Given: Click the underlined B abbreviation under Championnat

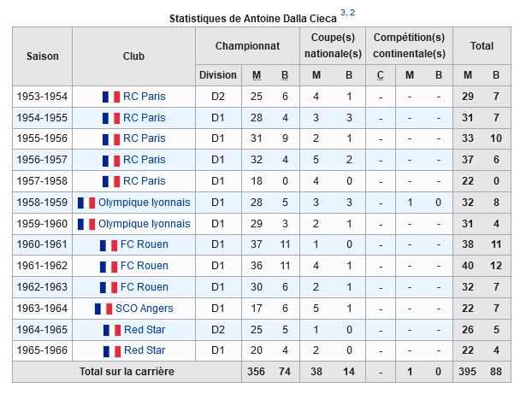Looking at the screenshot, I should click(285, 75).
